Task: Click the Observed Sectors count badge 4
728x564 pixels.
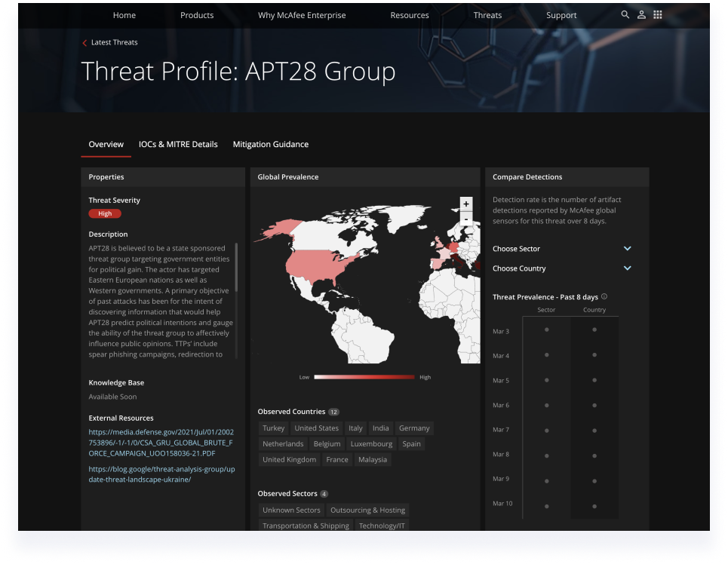Action: [x=324, y=494]
